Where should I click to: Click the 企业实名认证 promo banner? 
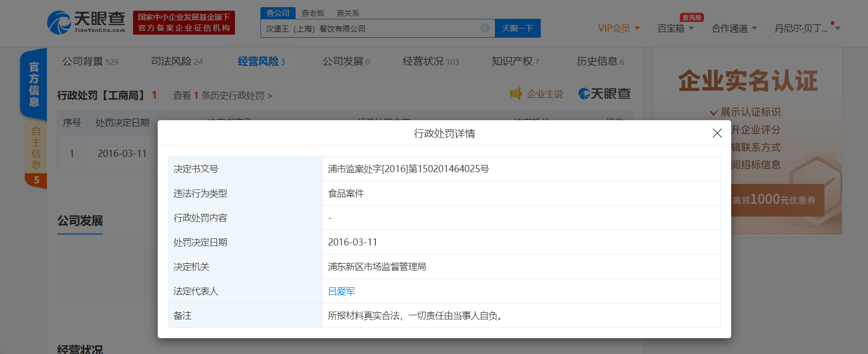[x=748, y=81]
